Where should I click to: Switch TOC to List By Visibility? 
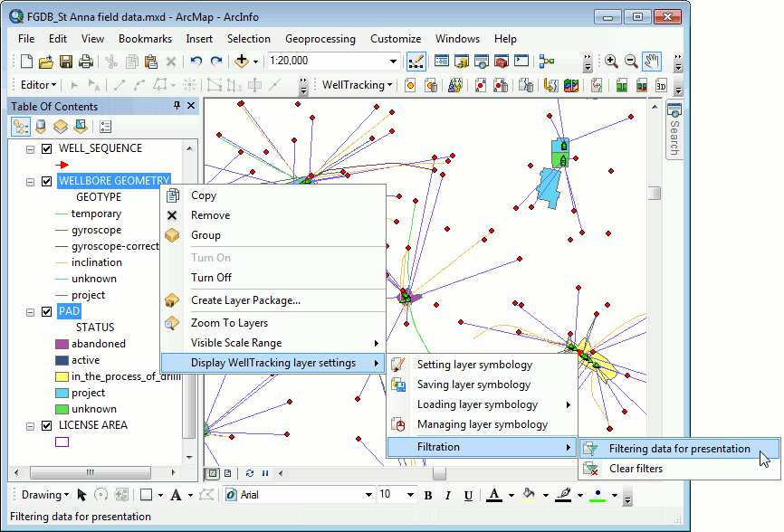[61, 127]
